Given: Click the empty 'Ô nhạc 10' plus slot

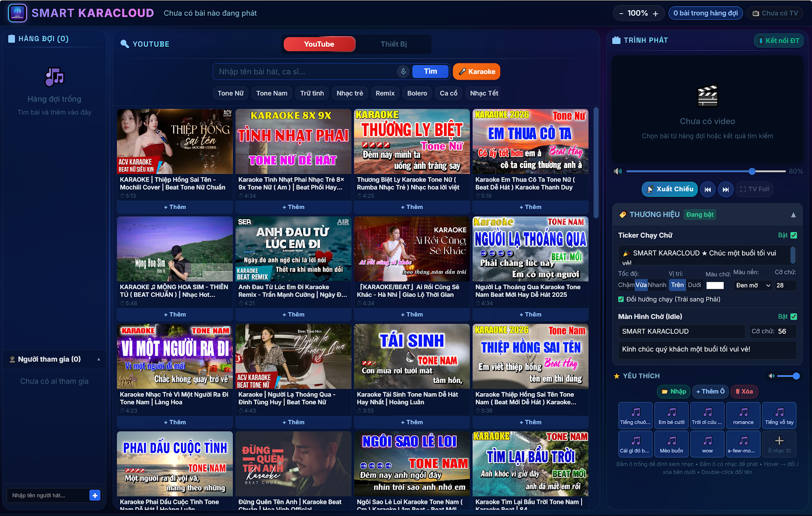Looking at the screenshot, I should coord(780,444).
